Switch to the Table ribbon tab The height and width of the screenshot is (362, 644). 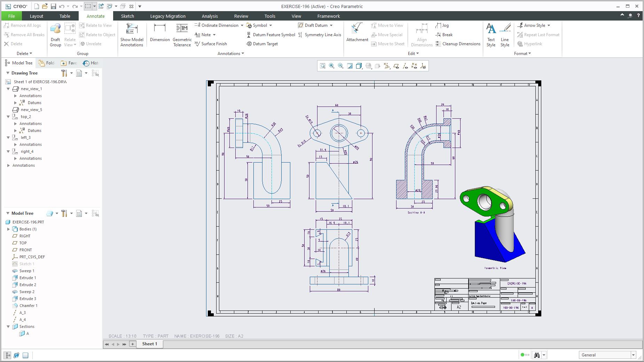[65, 16]
